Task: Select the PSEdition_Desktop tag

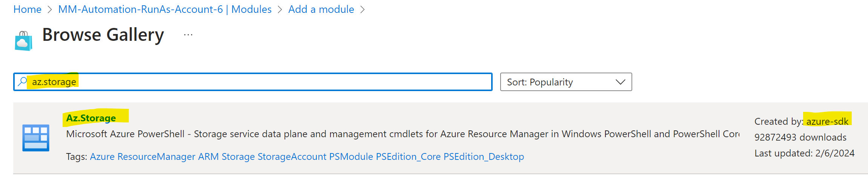Action: tap(484, 156)
